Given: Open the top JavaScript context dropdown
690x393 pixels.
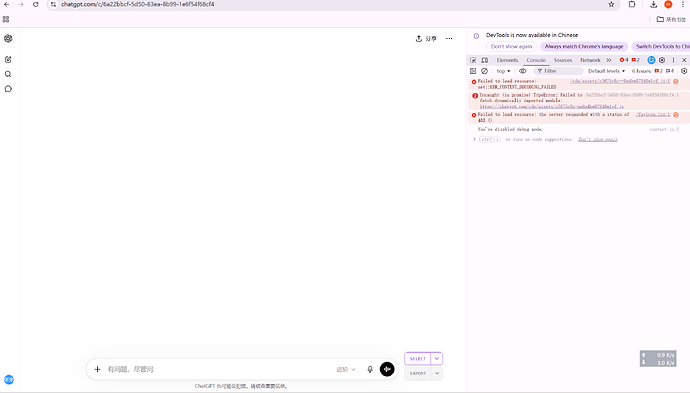Looking at the screenshot, I should tap(503, 71).
